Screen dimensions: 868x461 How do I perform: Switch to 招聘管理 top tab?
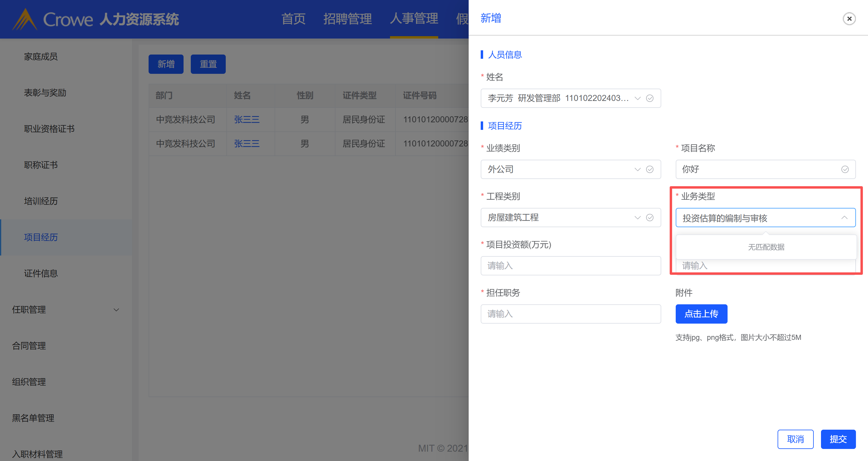coord(348,19)
